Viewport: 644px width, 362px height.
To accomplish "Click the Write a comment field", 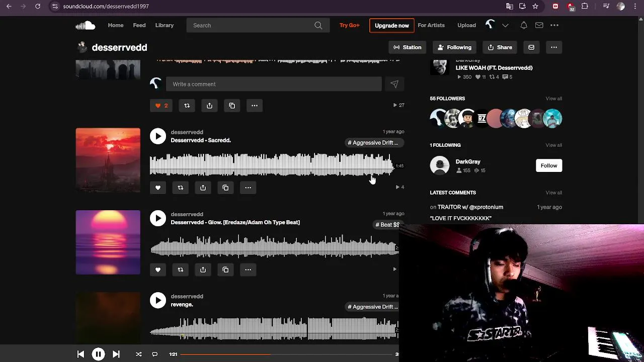I will [x=274, y=84].
